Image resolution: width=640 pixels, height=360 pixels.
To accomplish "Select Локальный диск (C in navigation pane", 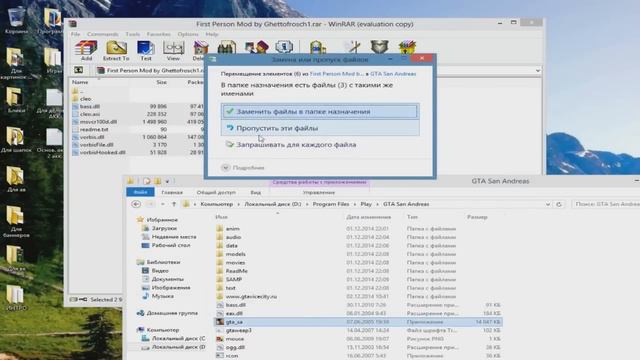I will coord(178,338).
